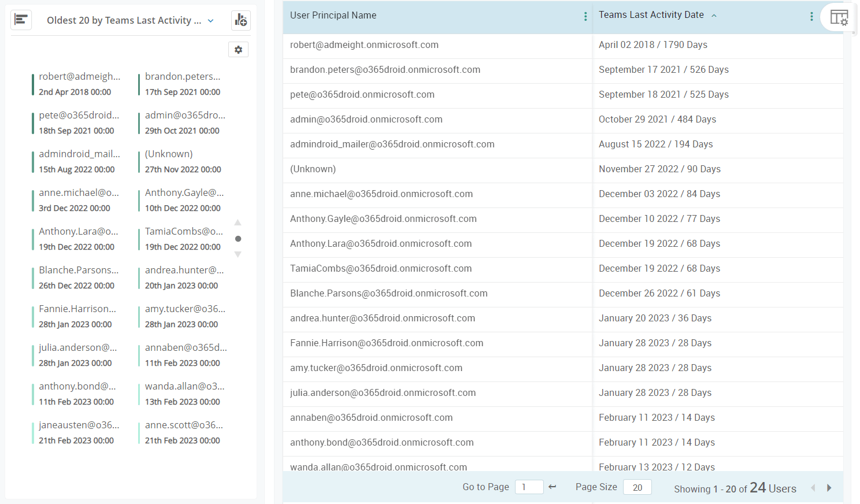This screenshot has height=504, width=860.
Task: Open the User Principal Name column menu
Action: [584, 16]
